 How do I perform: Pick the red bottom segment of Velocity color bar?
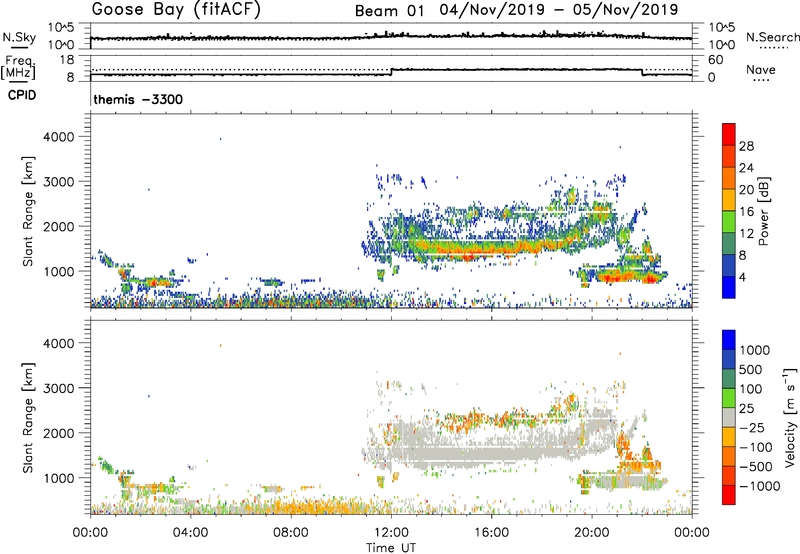click(729, 495)
